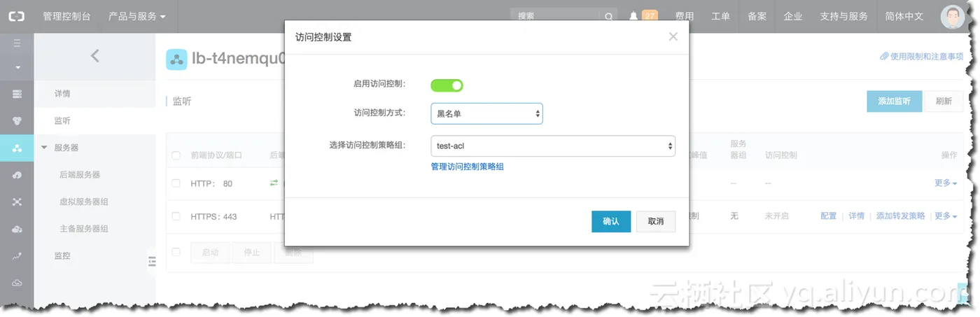Click the 确认 button in the dialog
Viewport: 980px width, 317px height.
611,221
